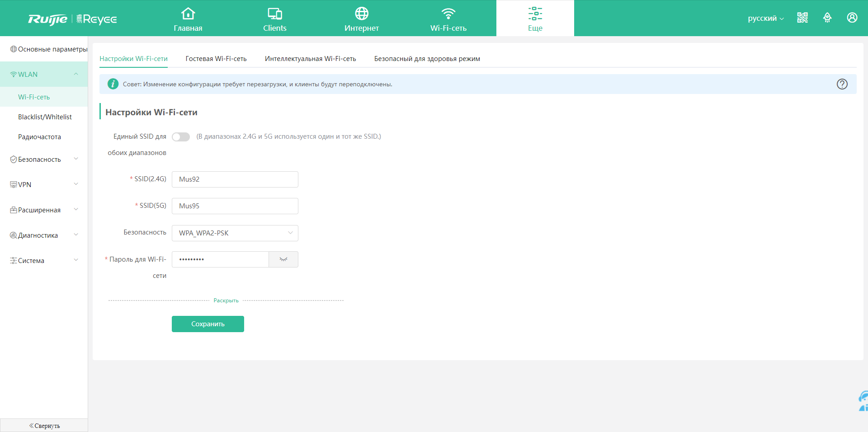Viewport: 868px width, 432px height.
Task: Click the info icon in tip banner
Action: pyautogui.click(x=113, y=84)
